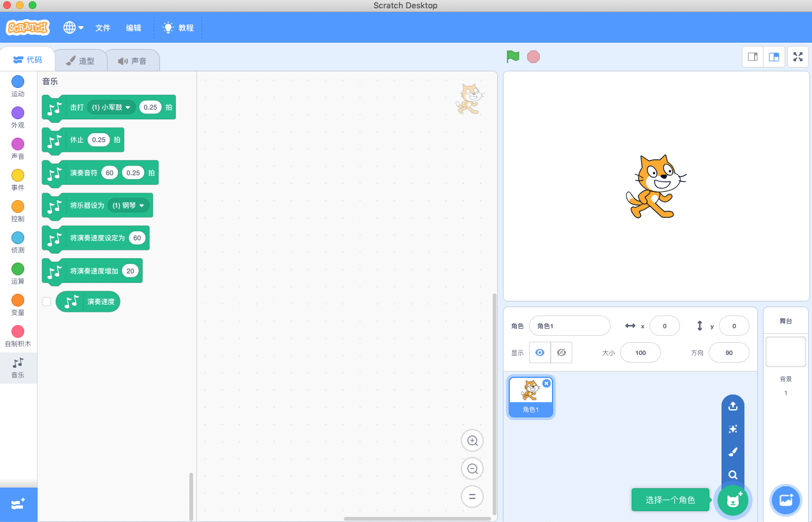Image resolution: width=812 pixels, height=522 pixels.
Task: Click the surprise sprite icon
Action: pos(733,429)
